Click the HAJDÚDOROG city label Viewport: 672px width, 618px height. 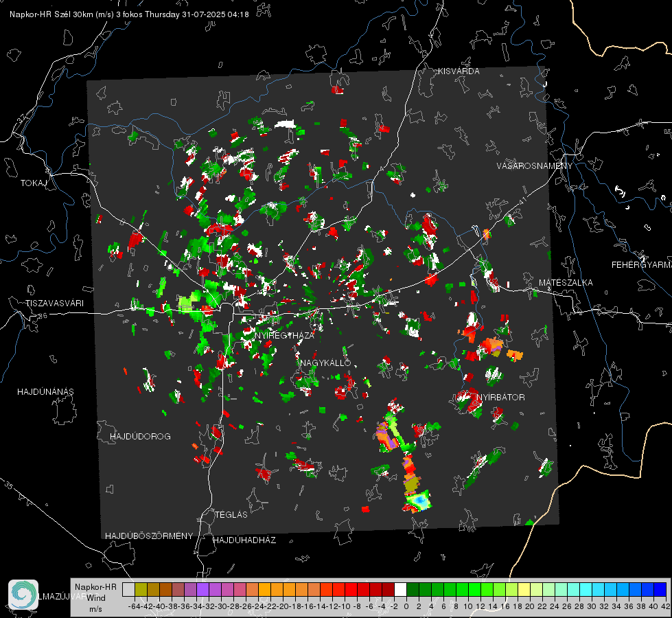[x=140, y=437]
